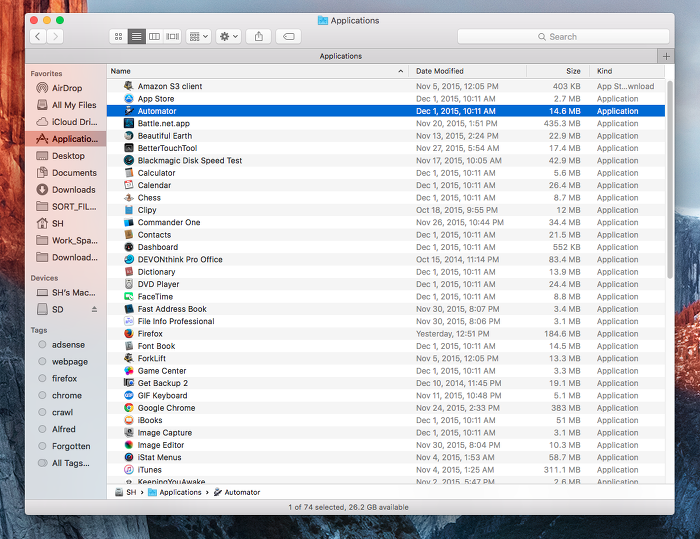Screen dimensions: 700x539
Task: Filter by the webpage tag
Action: pyautogui.click(x=67, y=362)
